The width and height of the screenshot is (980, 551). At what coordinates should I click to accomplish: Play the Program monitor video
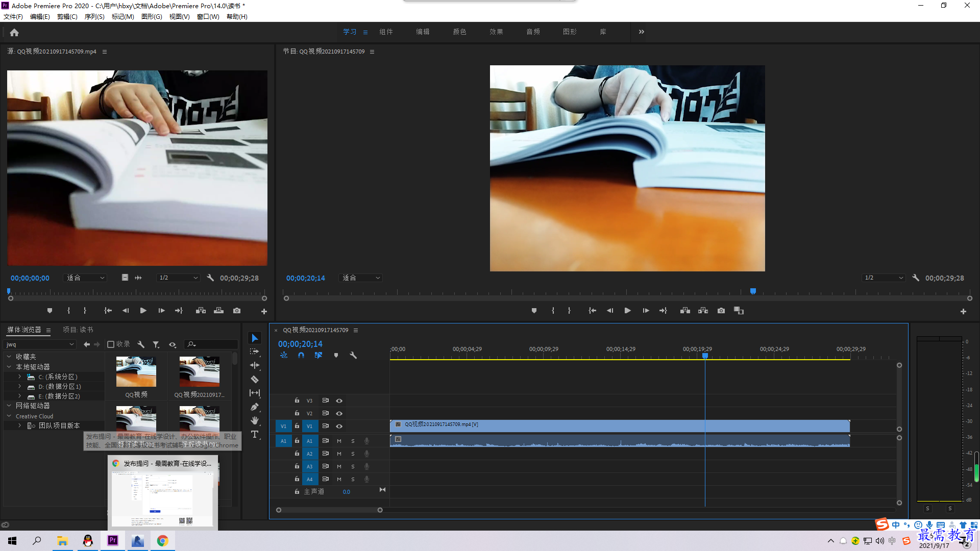pyautogui.click(x=628, y=311)
